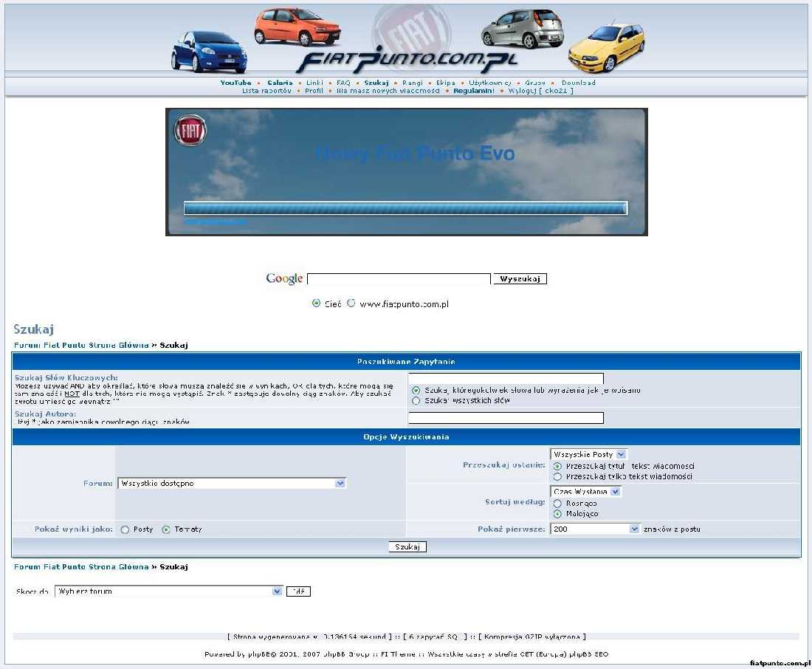The height and width of the screenshot is (669, 812).
Task: Select the 'Sieć' radio option
Action: (x=316, y=303)
